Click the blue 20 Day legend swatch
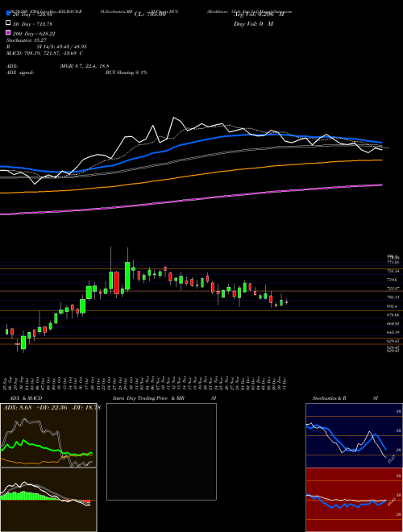This screenshot has height=532, width=403. (8, 13)
